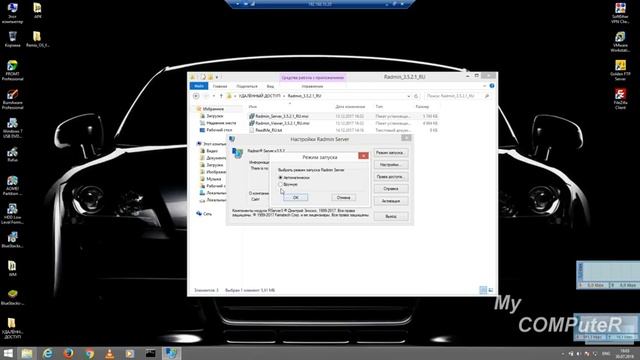The image size is (640, 360).
Task: Open the Recycle Bin 'Корзина' desktop icon
Action: [12, 39]
